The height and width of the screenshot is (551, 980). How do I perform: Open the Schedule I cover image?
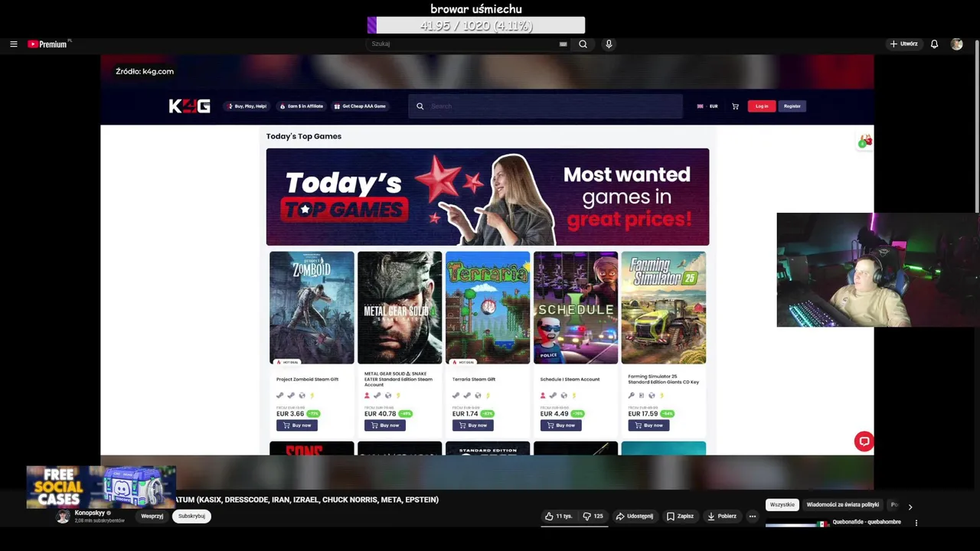(576, 308)
